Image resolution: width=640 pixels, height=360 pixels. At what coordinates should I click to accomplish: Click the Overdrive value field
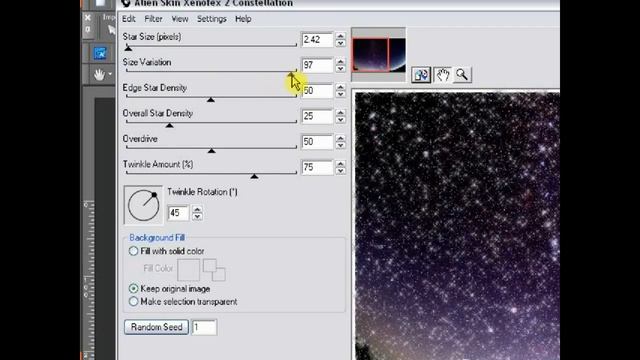coord(317,142)
